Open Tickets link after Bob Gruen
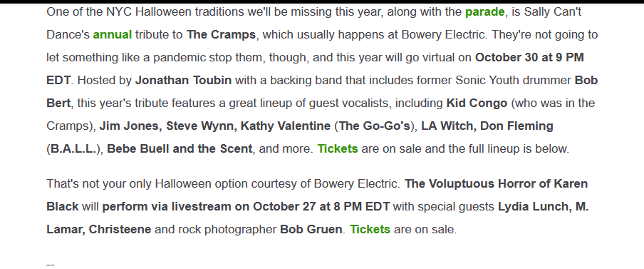The width and height of the screenshot is (644, 269). (370, 229)
